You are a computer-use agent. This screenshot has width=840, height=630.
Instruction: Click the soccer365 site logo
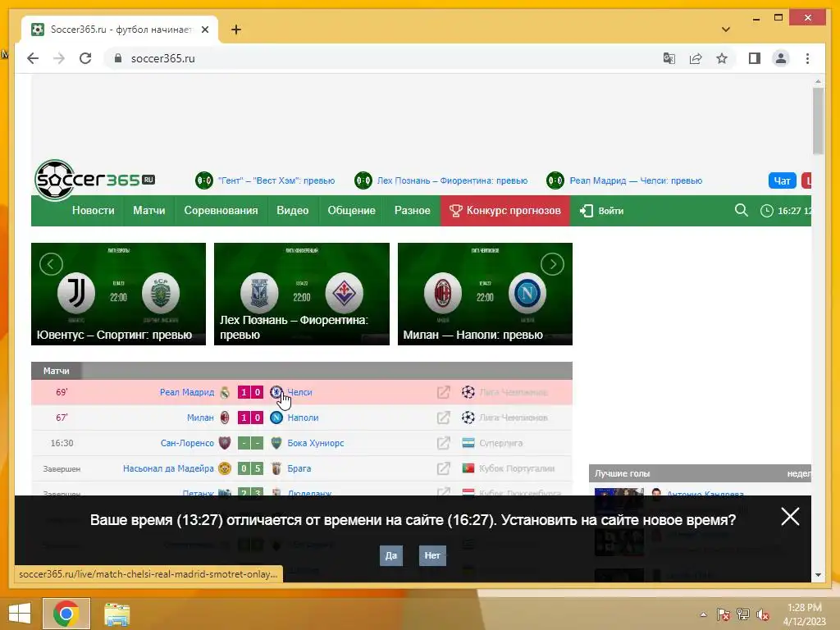95,180
